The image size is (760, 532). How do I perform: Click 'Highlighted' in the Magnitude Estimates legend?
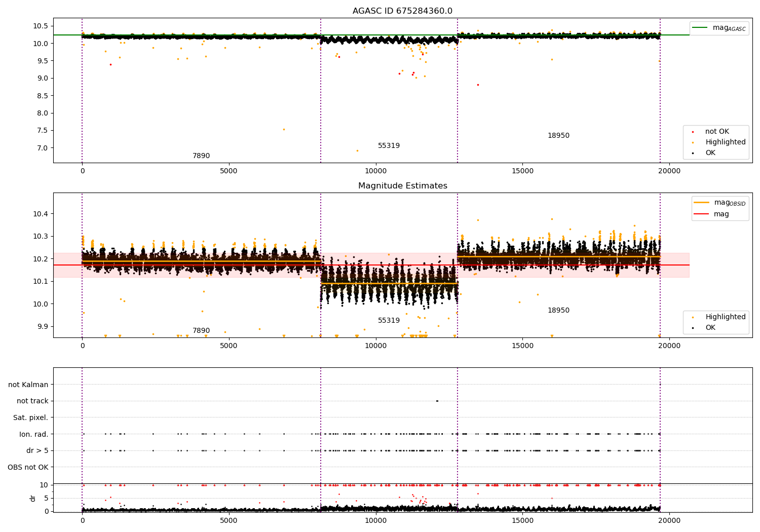coord(726,317)
